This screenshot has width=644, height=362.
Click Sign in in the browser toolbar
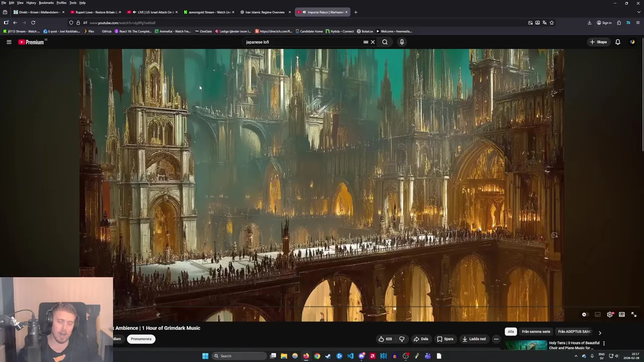pos(604,23)
